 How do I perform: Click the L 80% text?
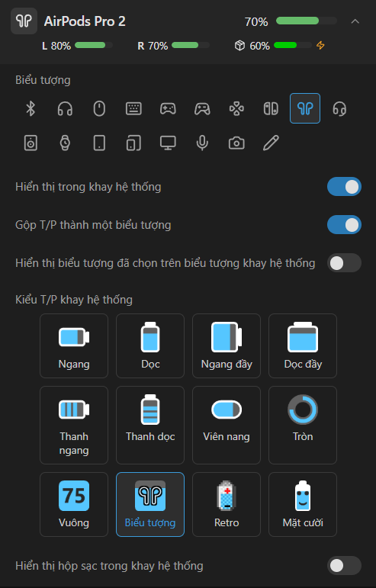[x=56, y=46]
